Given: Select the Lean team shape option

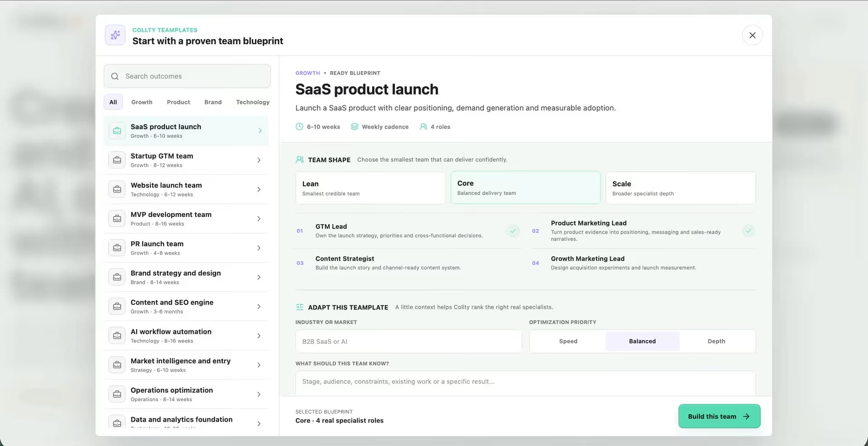Looking at the screenshot, I should (x=370, y=188).
